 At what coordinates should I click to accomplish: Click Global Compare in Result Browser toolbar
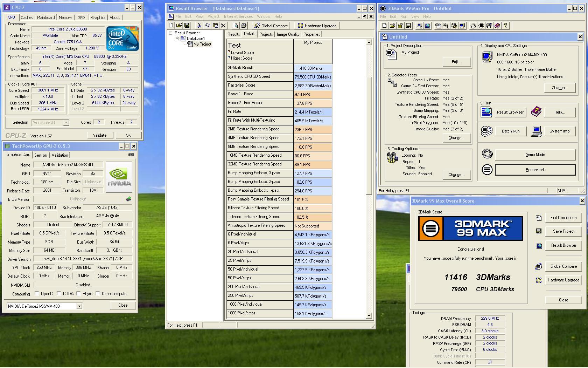(271, 26)
